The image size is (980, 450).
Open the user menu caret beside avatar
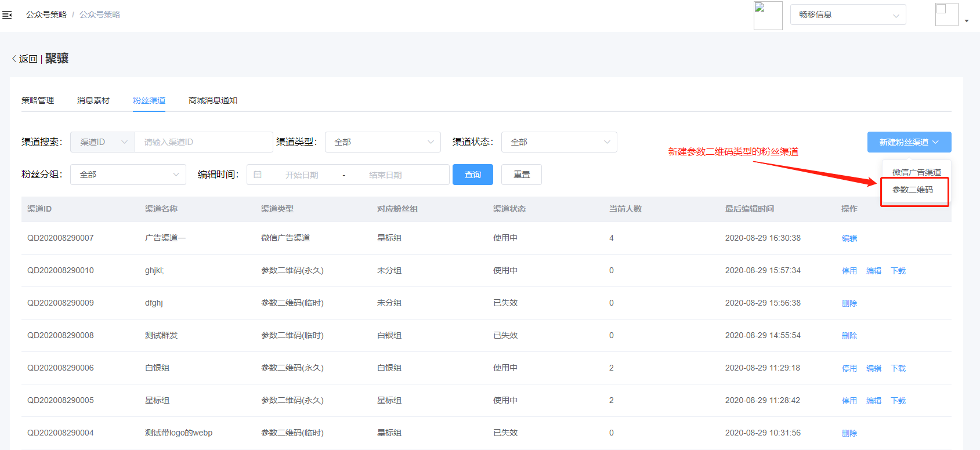967,21
